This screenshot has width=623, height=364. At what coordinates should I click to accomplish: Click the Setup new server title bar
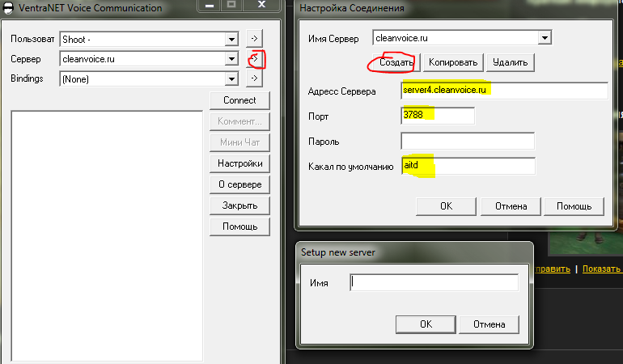click(x=414, y=252)
